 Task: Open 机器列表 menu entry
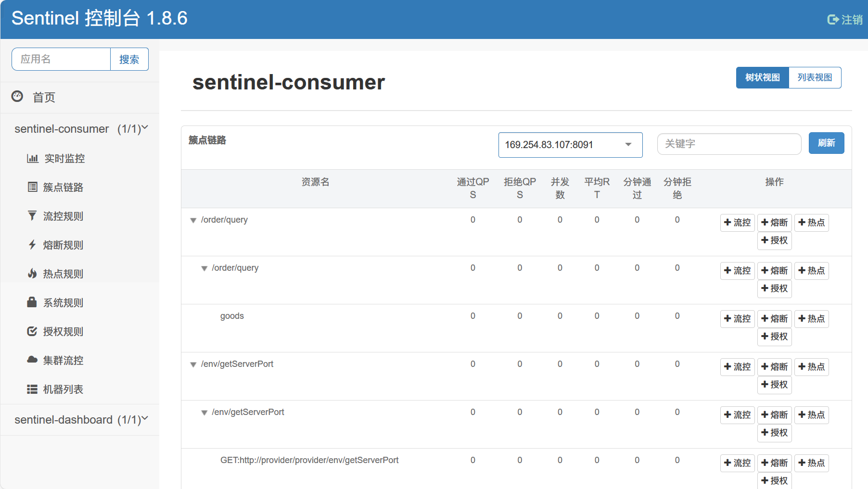[x=63, y=389]
